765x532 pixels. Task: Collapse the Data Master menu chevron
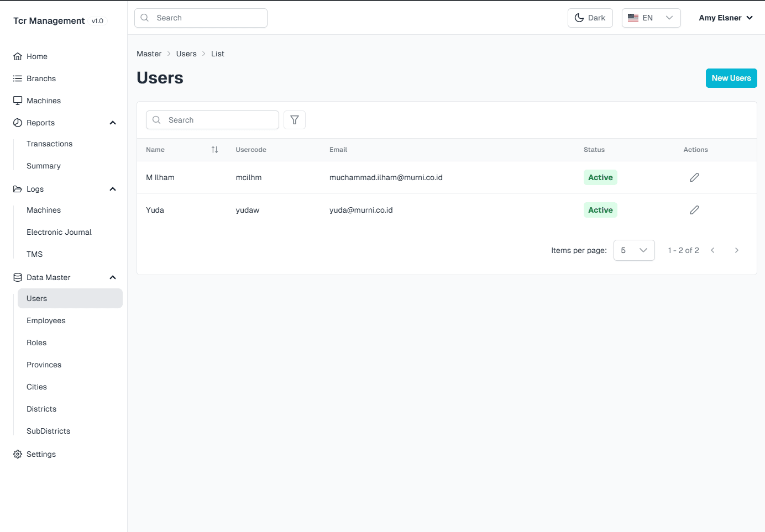point(113,277)
